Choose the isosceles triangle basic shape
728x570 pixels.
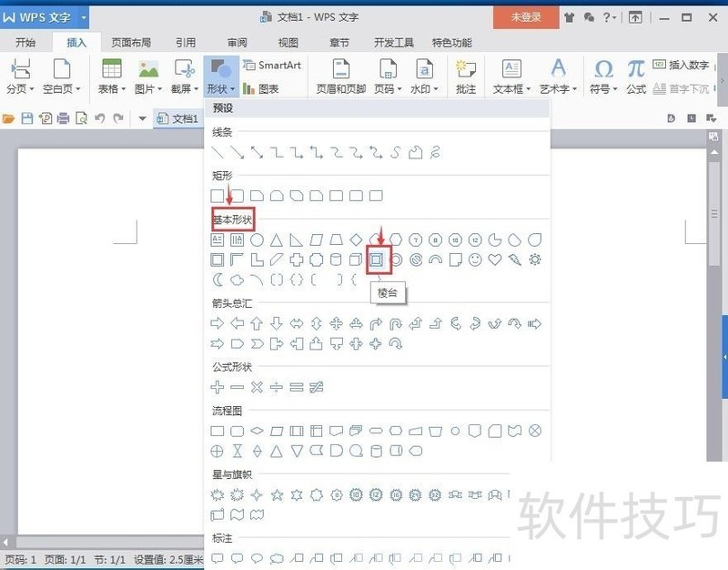click(x=277, y=239)
